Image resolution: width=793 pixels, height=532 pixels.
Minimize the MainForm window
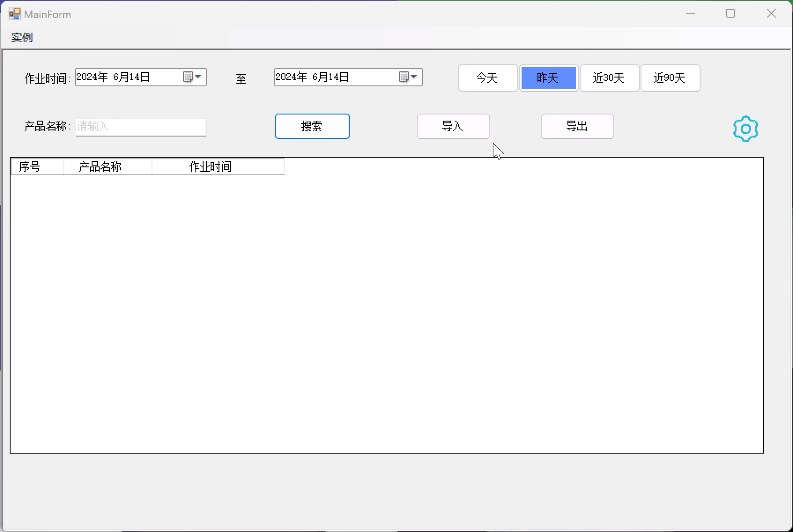(690, 14)
